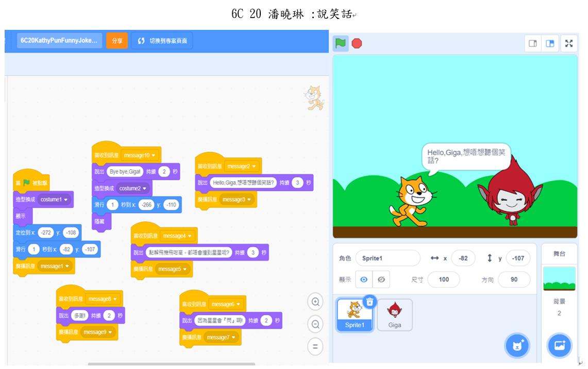Screen dimensions: 588x369
Task: Show sprite using the eye icon
Action: (x=364, y=279)
